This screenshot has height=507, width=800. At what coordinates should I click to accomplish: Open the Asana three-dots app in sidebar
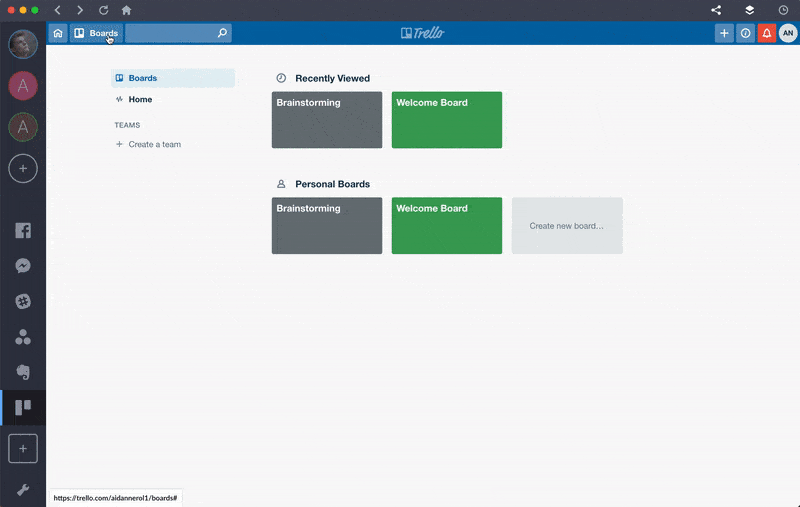23,337
